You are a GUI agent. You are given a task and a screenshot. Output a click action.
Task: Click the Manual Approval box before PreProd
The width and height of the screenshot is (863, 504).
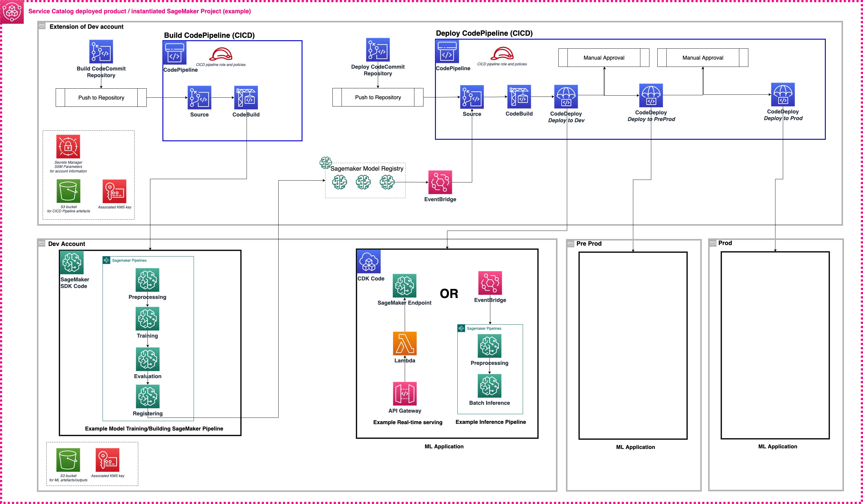click(604, 57)
